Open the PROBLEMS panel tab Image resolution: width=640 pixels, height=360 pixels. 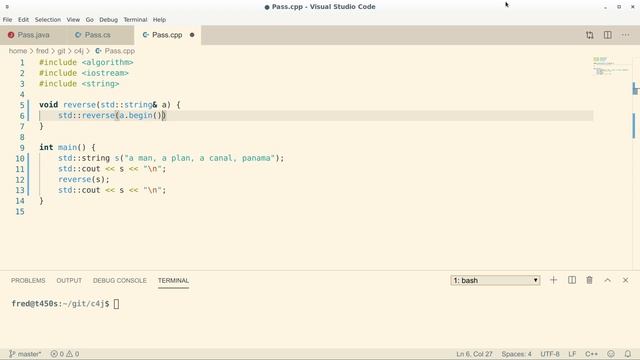28,281
